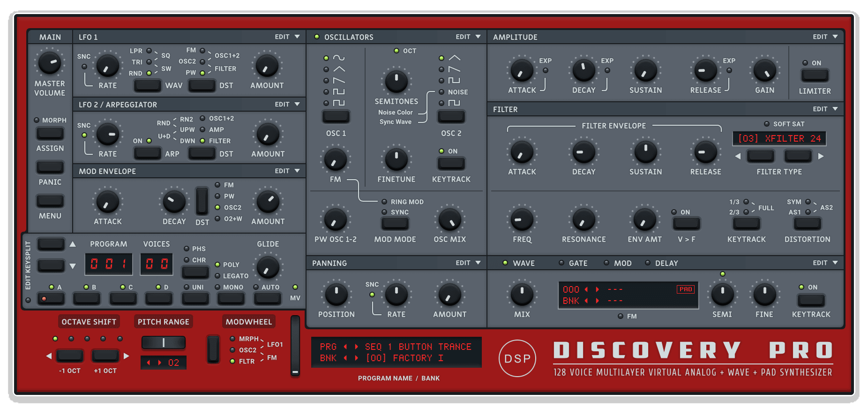Open PANNING EDIT dropdown
Screen dimensions: 868x409
[468, 263]
